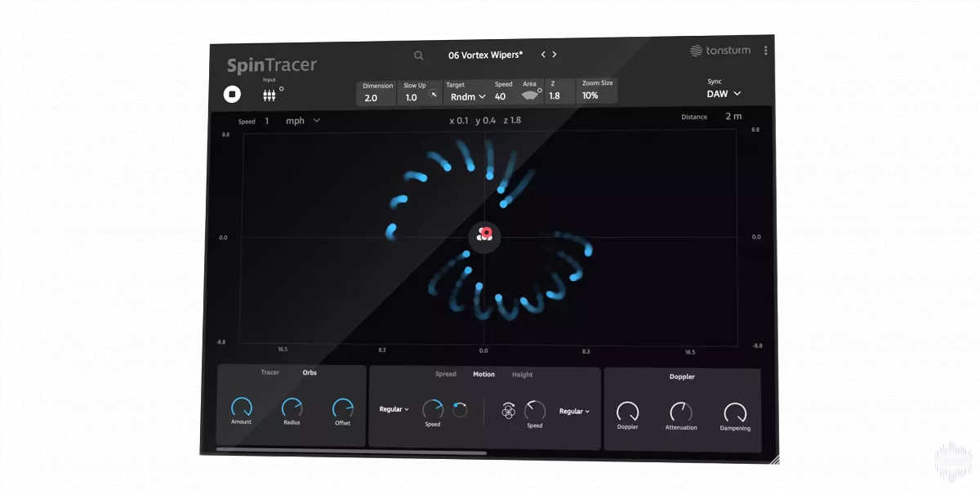This screenshot has width=980, height=490.
Task: Open the left Regular mode dropdown
Action: (x=394, y=409)
